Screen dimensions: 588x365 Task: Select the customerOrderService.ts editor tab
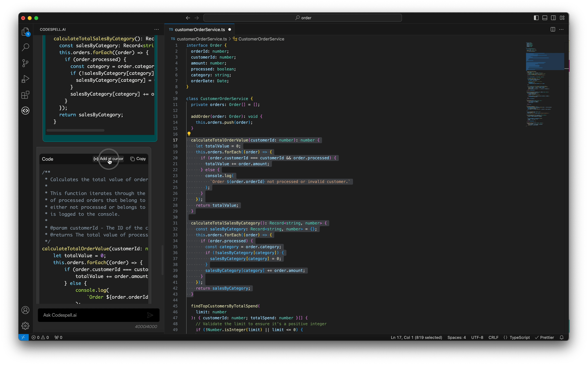(199, 29)
